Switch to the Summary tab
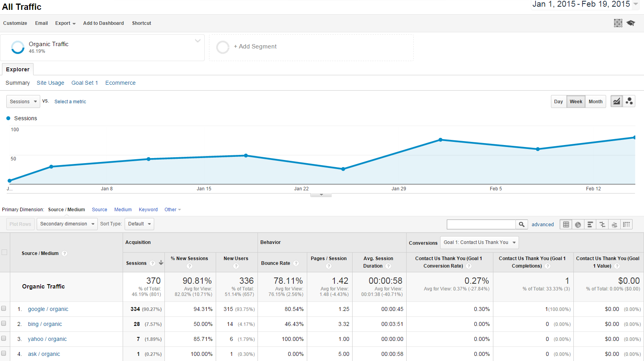The image size is (644, 361). tap(18, 83)
